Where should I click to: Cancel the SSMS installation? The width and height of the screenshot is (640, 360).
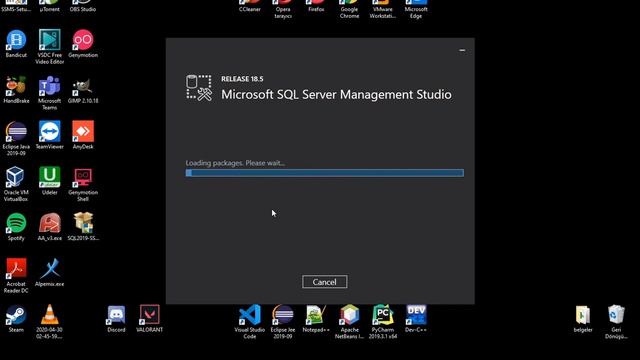(x=324, y=282)
